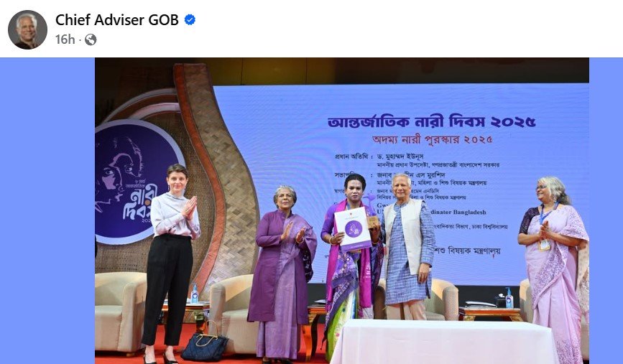Click the globe public audience icon
The width and height of the screenshot is (623, 364).
[91, 39]
